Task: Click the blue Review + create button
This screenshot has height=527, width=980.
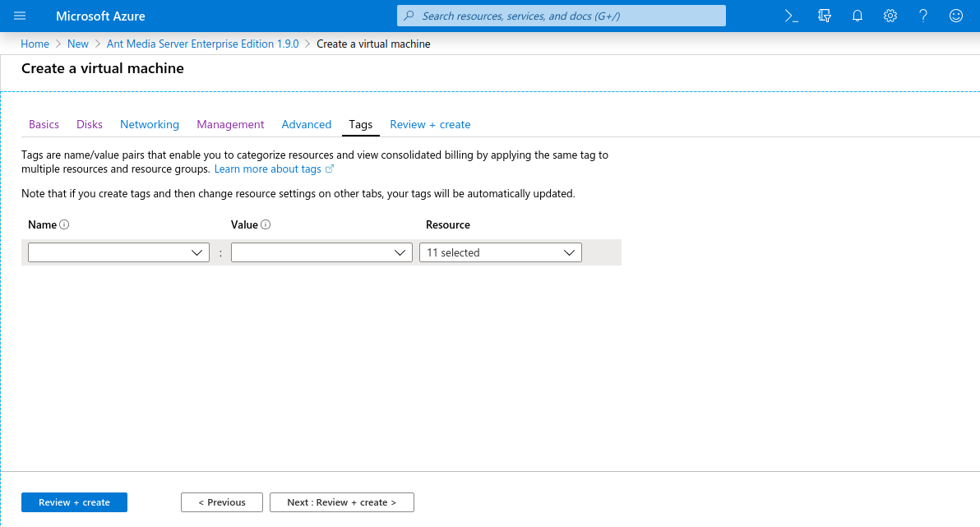Action: (x=74, y=502)
